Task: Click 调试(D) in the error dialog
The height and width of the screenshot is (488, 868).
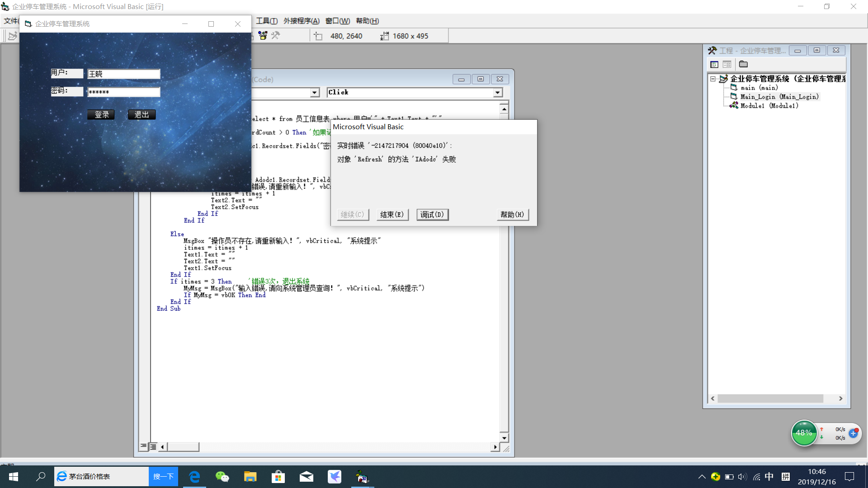Action: point(432,215)
